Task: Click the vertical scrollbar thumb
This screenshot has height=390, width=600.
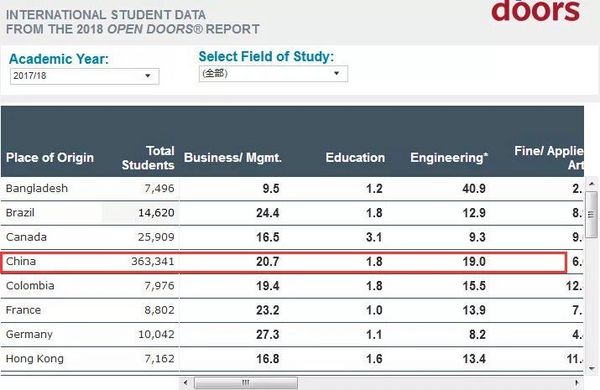Action: [592, 214]
